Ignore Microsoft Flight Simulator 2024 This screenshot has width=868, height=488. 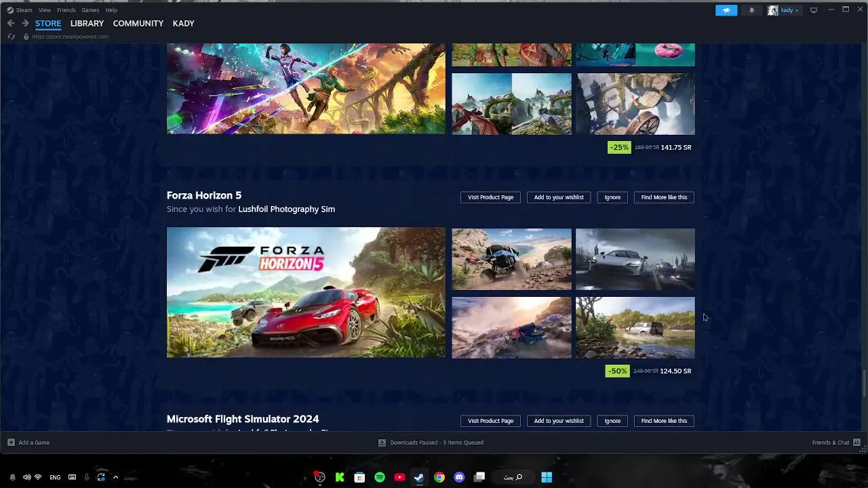[x=612, y=421]
